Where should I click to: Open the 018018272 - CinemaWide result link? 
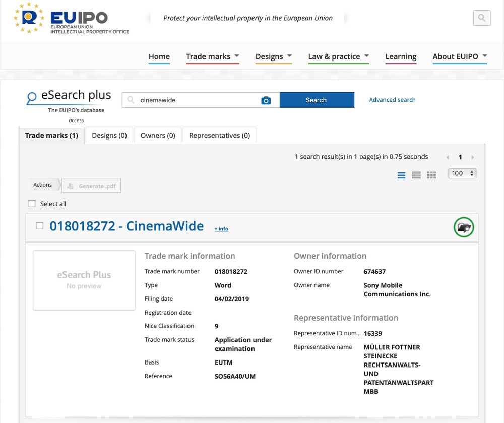point(127,226)
